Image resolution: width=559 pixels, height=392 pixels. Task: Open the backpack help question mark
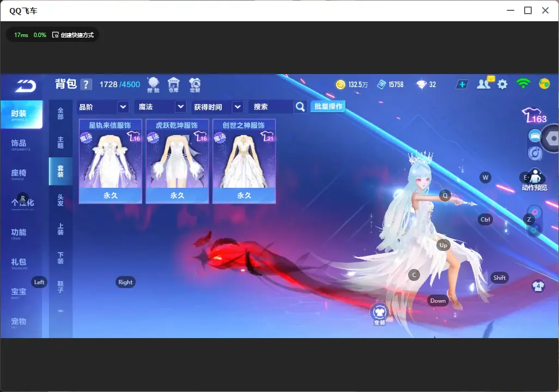(x=86, y=84)
